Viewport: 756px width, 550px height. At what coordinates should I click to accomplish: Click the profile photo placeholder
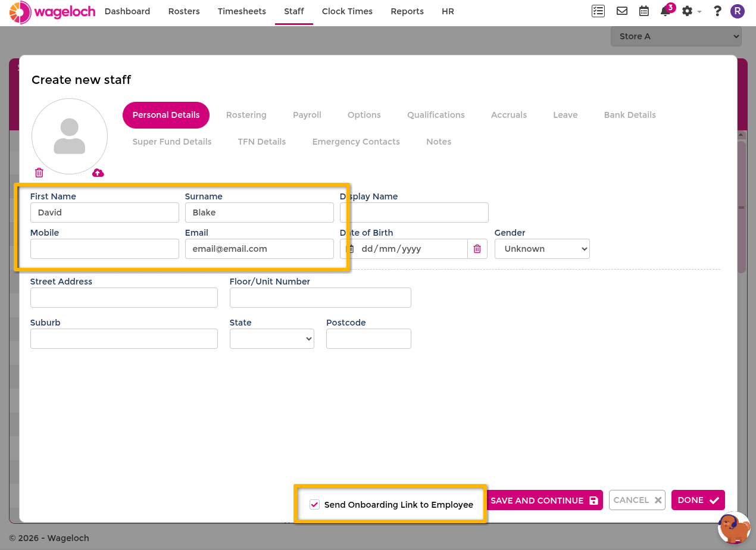70,136
